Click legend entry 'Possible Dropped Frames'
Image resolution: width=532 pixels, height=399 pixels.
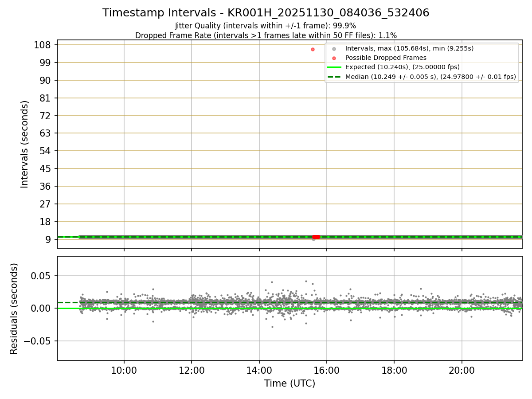click(386, 58)
